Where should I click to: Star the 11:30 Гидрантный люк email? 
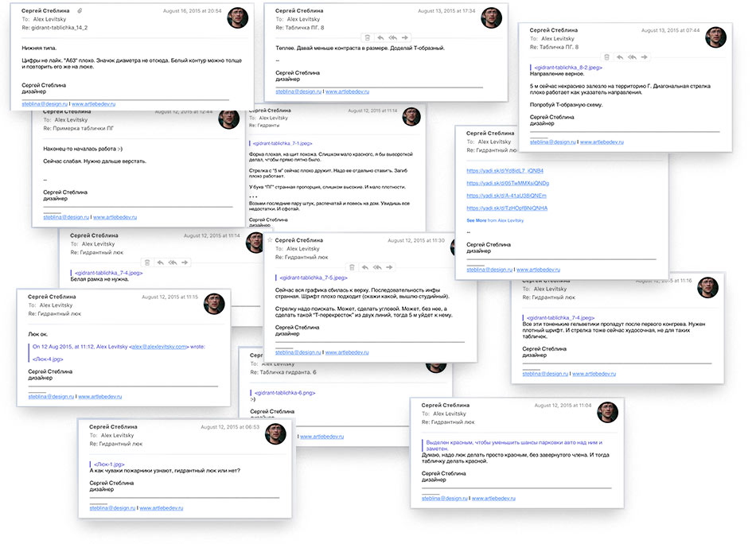pyautogui.click(x=270, y=239)
